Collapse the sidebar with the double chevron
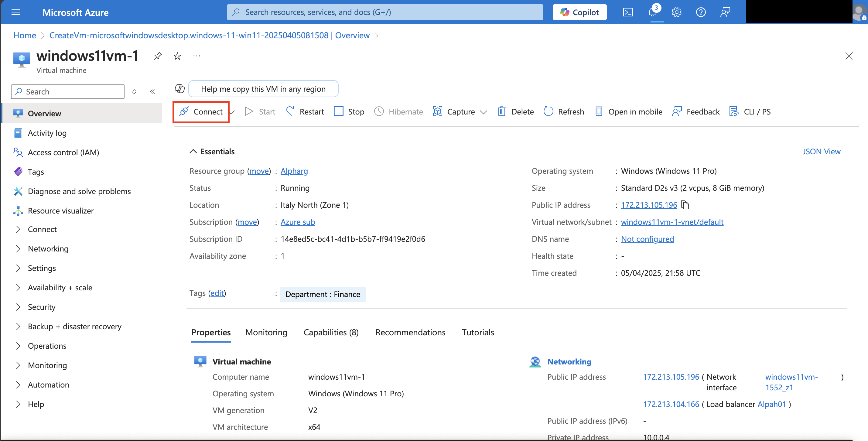The width and height of the screenshot is (868, 441). pos(152,92)
